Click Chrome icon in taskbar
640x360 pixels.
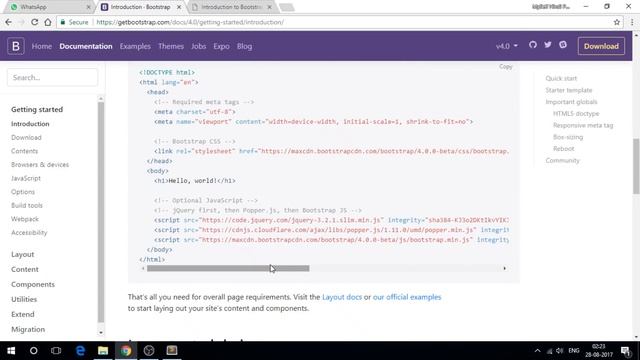tap(126, 351)
